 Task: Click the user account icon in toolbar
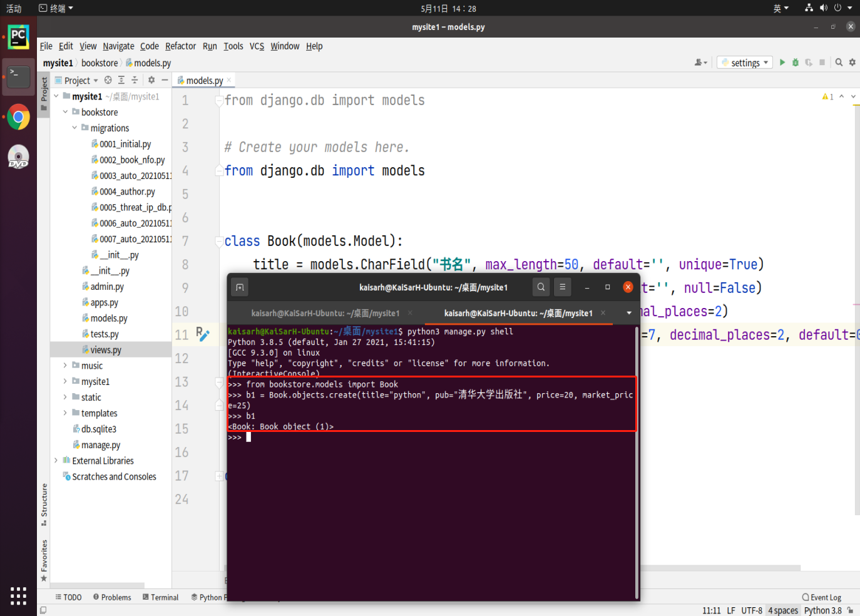700,63
